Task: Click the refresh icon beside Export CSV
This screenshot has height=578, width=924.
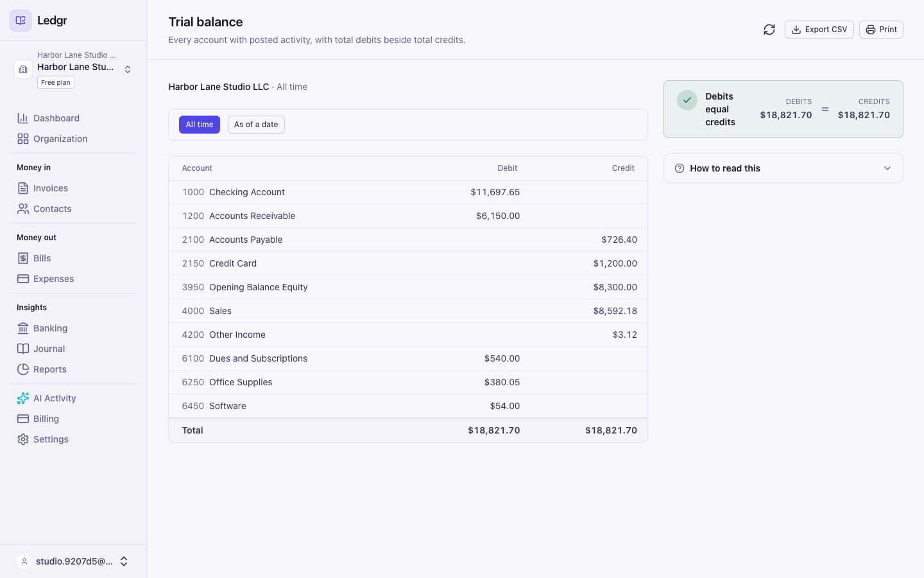Action: [769, 30]
